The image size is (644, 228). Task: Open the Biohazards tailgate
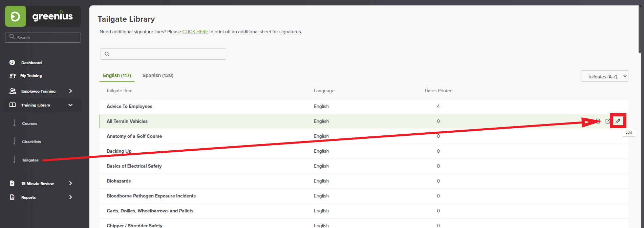pyautogui.click(x=119, y=181)
